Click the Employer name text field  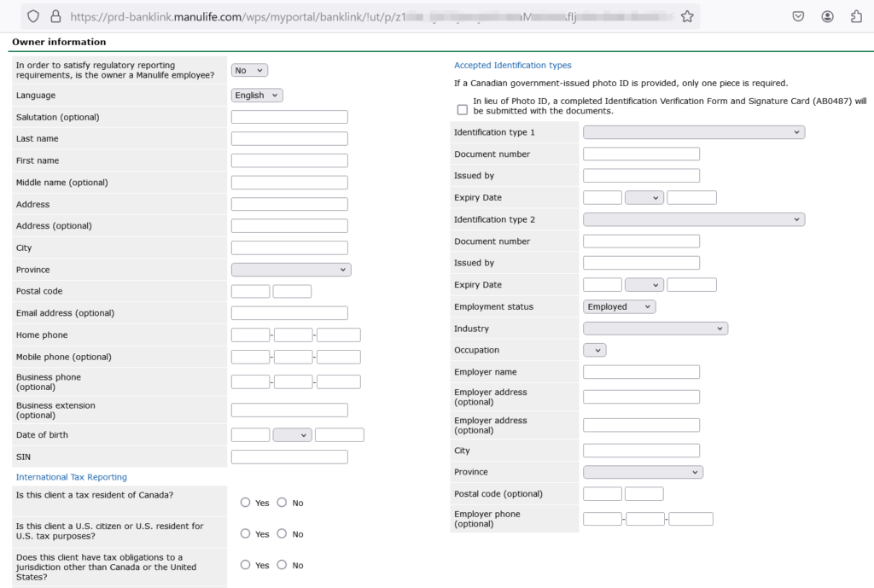click(641, 372)
